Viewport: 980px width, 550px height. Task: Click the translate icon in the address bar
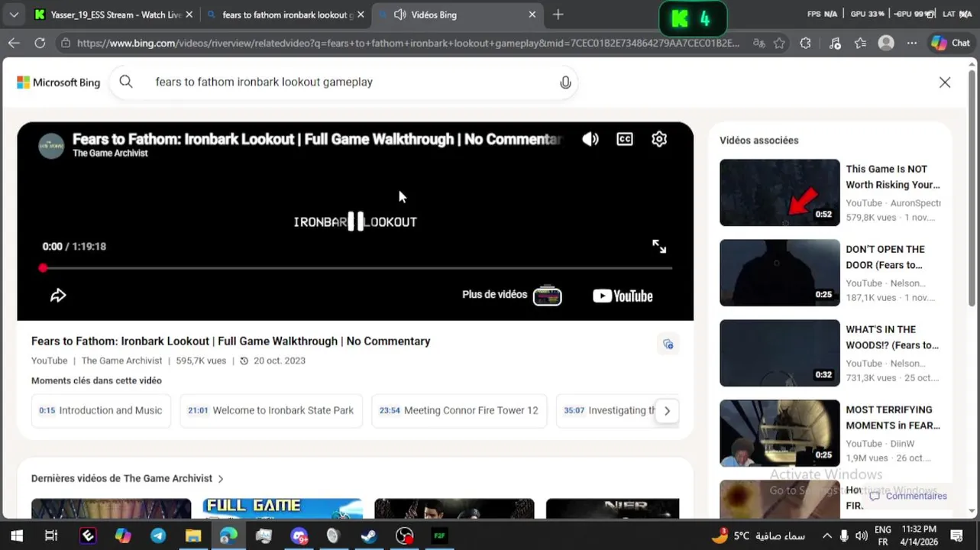(759, 44)
